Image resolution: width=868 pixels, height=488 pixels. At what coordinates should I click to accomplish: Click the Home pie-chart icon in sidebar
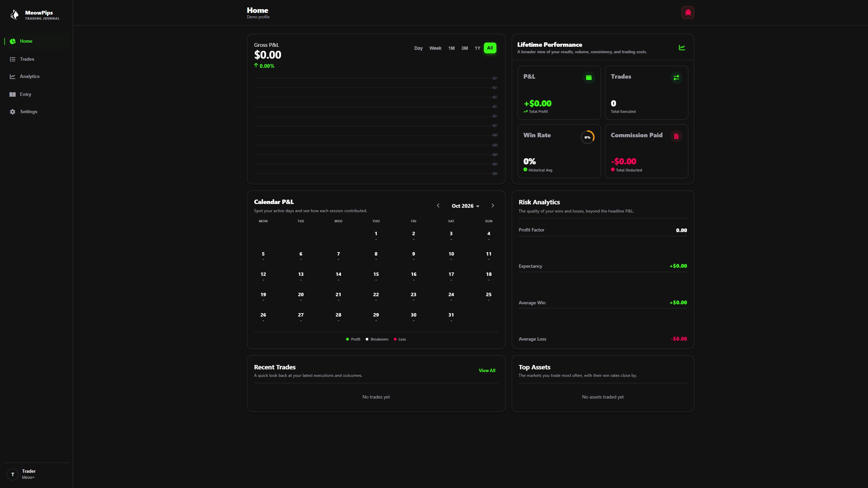click(13, 41)
